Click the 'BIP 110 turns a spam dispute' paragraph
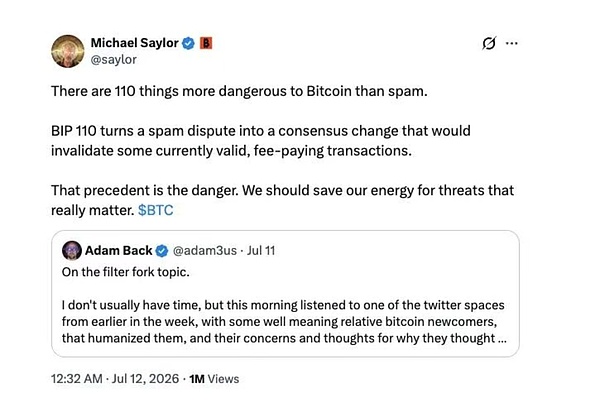Viewport: 600px width, 407px height. [261, 141]
